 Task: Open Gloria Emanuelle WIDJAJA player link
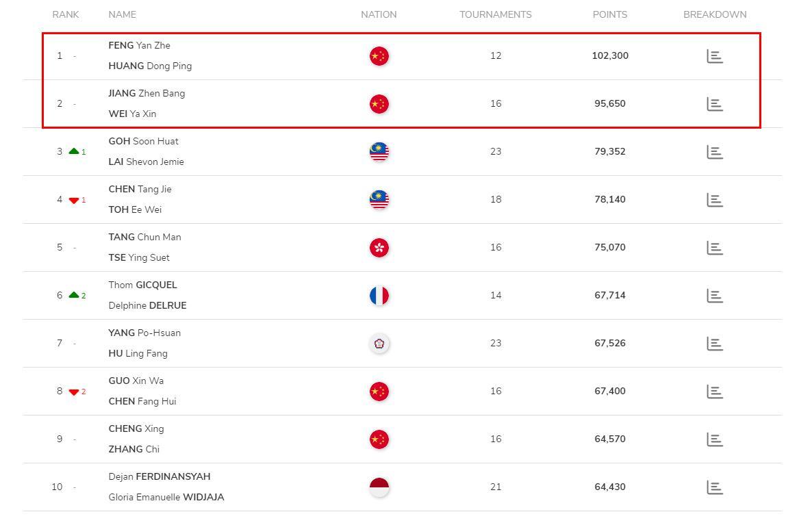point(166,497)
